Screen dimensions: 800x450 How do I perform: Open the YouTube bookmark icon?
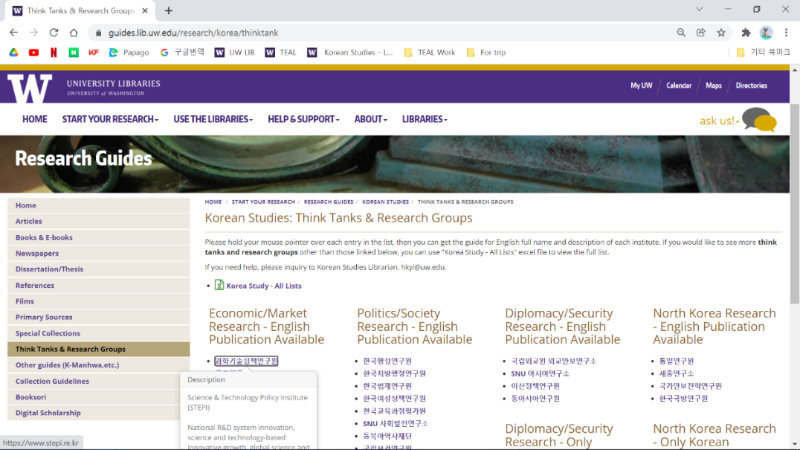(34, 52)
